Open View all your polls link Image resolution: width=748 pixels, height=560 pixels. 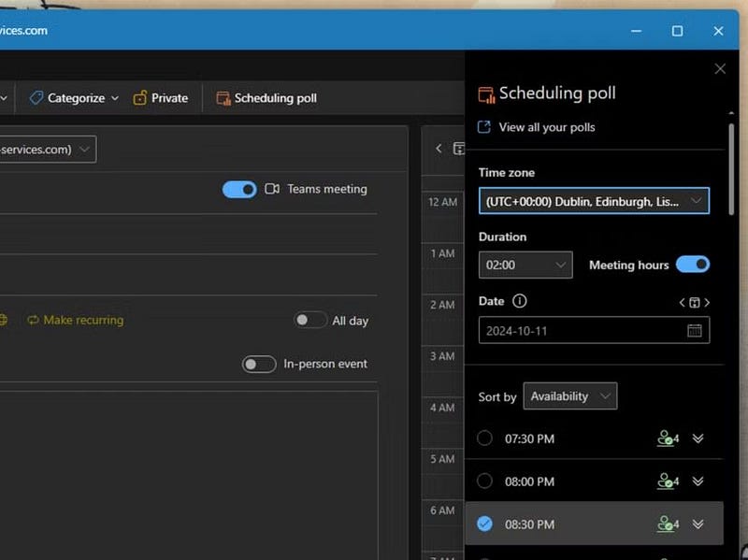coord(546,127)
